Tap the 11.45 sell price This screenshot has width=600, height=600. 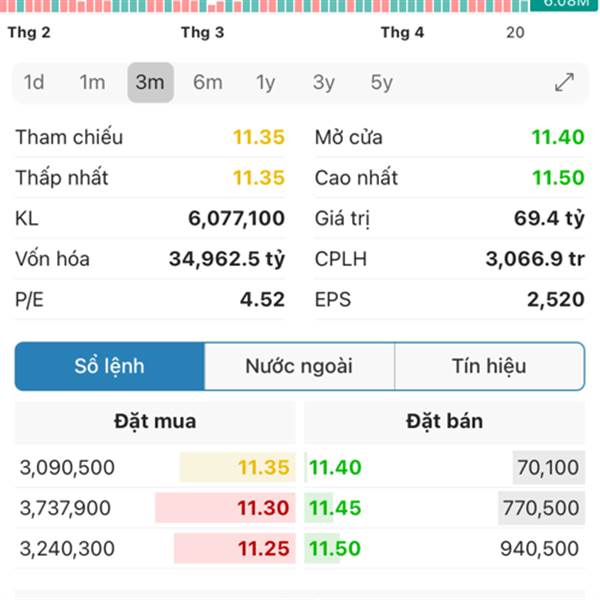pos(335,508)
